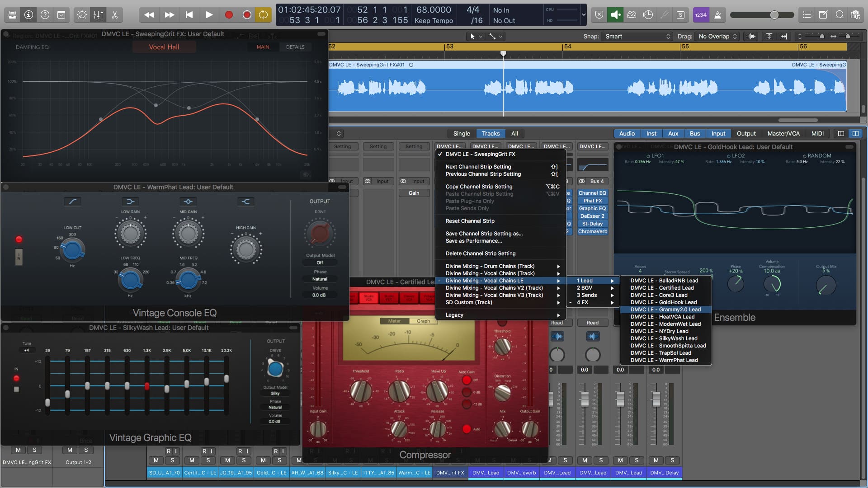The height and width of the screenshot is (488, 868).
Task: Click the Solo S button in control bar
Action: coord(680,15)
